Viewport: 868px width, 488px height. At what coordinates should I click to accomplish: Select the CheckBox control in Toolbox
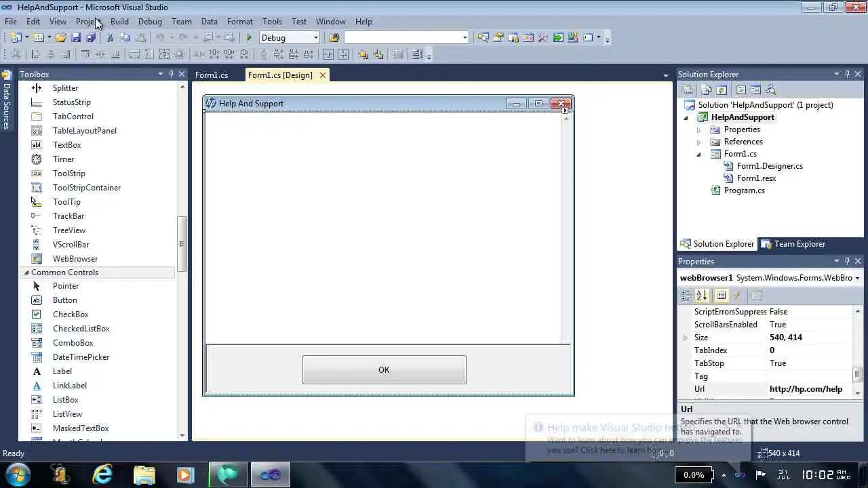[71, 314]
